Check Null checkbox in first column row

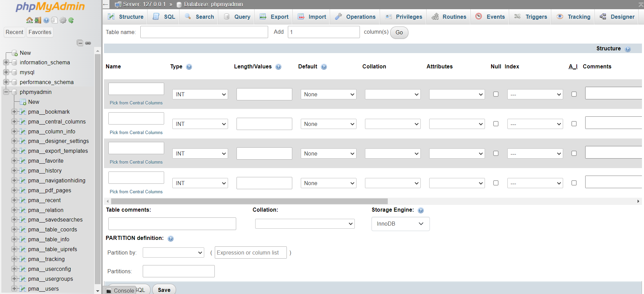coord(496,94)
